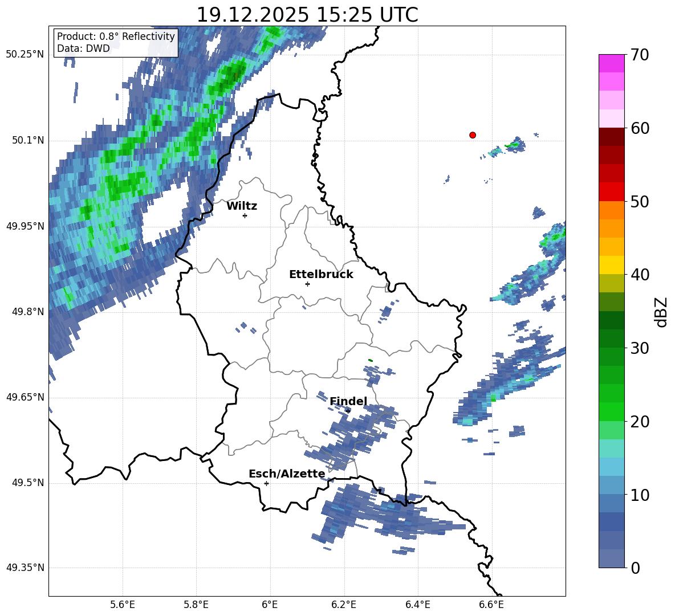Click the Data: DWD text

click(x=83, y=48)
